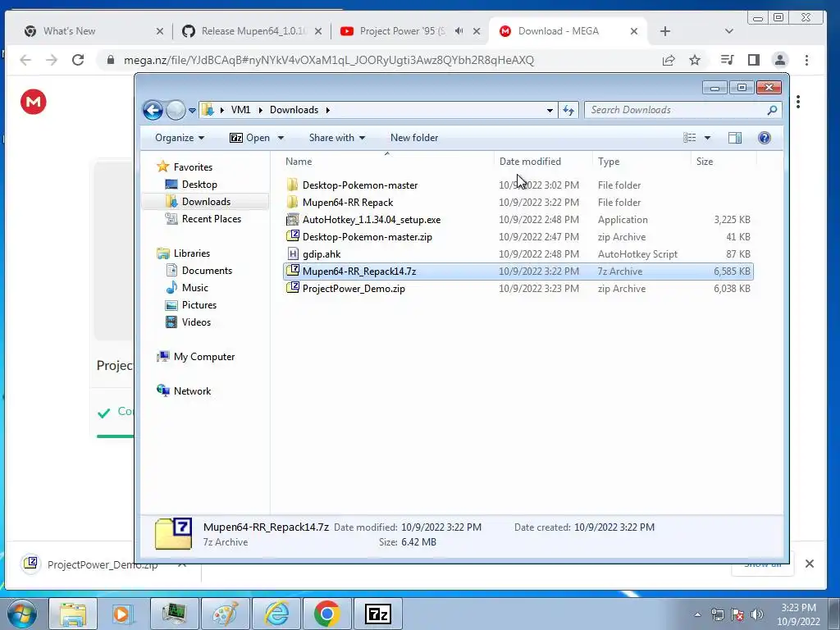840x630 pixels.
Task: Select Mupen64-RR_Repack14.7z archive
Action: click(518, 271)
